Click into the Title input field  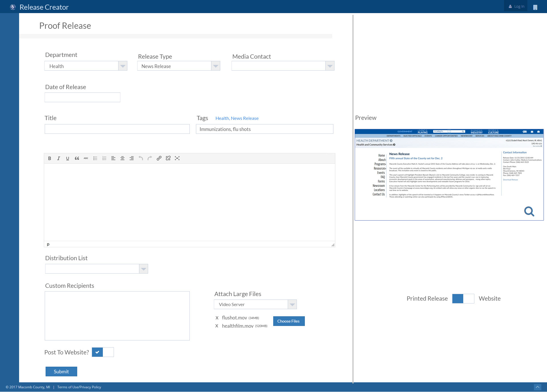(x=117, y=129)
